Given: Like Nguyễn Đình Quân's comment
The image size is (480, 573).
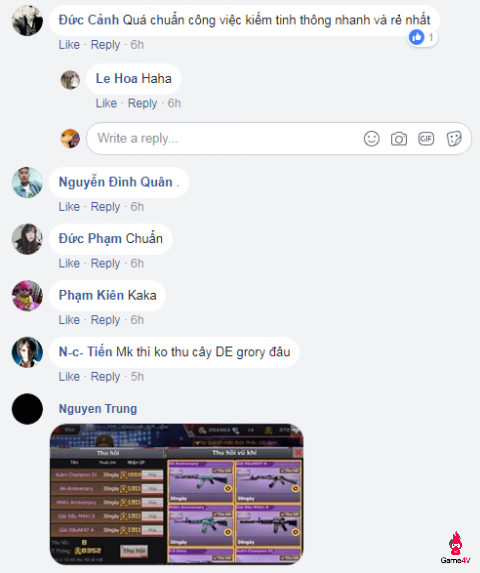Looking at the screenshot, I should [69, 206].
